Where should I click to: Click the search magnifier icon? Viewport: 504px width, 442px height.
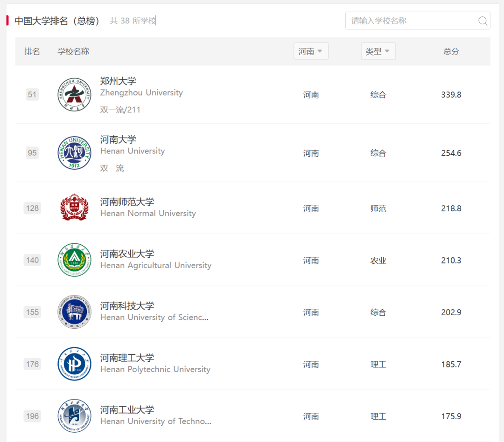point(483,21)
